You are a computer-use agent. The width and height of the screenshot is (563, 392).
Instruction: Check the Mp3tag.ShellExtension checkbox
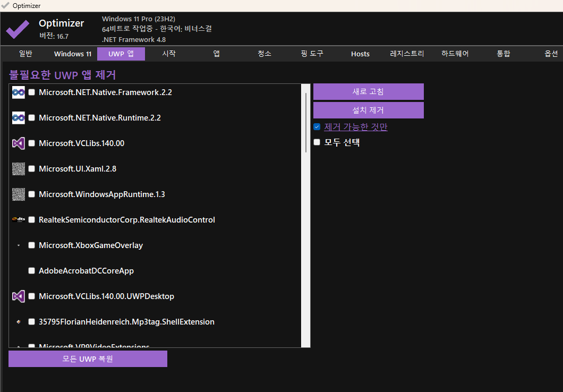click(x=31, y=322)
